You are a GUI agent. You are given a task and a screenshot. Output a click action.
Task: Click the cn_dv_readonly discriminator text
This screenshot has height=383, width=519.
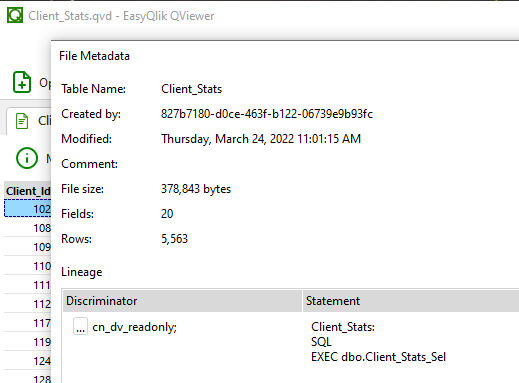[x=134, y=327]
